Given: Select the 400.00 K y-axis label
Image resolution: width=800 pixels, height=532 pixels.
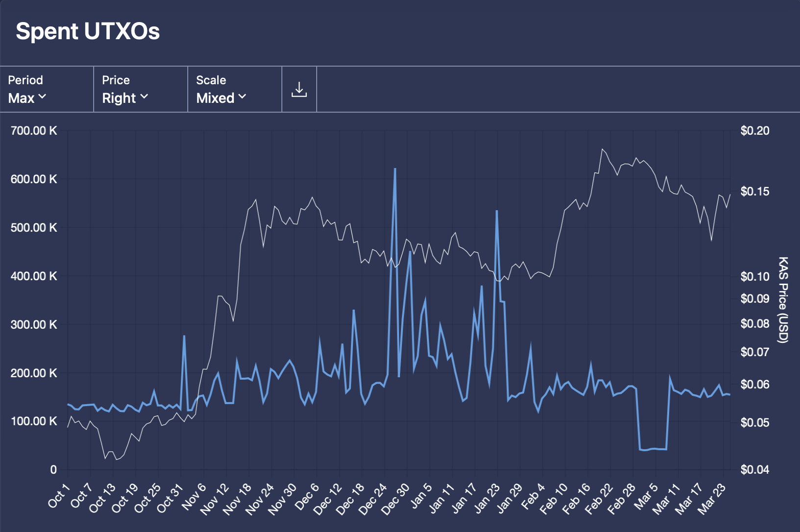Looking at the screenshot, I should coord(34,276).
